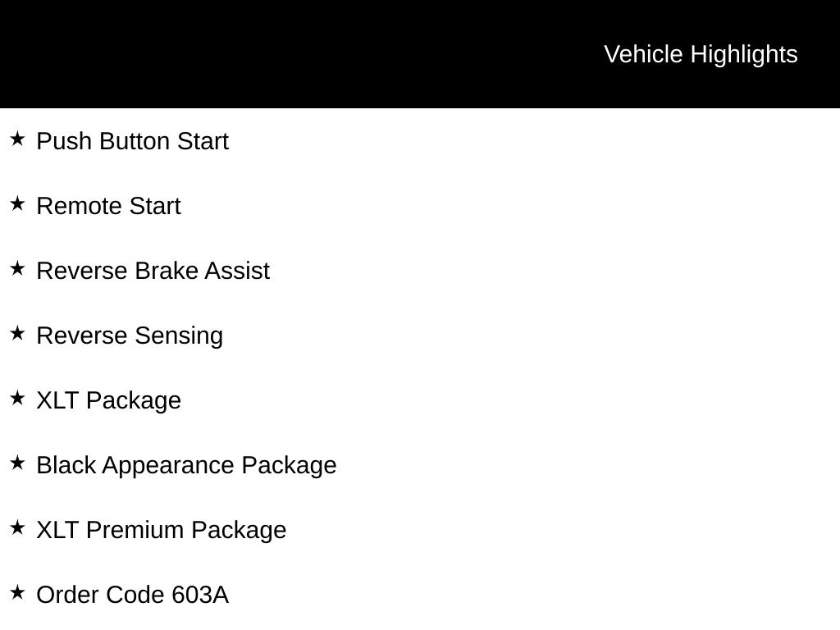This screenshot has height=630, width=840.
Task: Select the star before Reverse Brake Assist
Action: [x=17, y=268]
